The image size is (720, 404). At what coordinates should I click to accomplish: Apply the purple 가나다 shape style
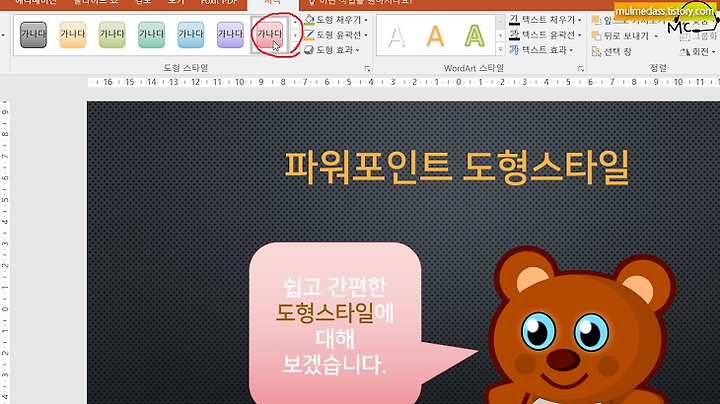230,34
